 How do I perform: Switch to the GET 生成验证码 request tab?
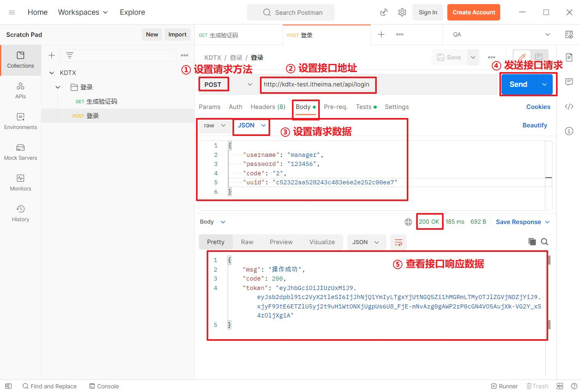point(239,35)
